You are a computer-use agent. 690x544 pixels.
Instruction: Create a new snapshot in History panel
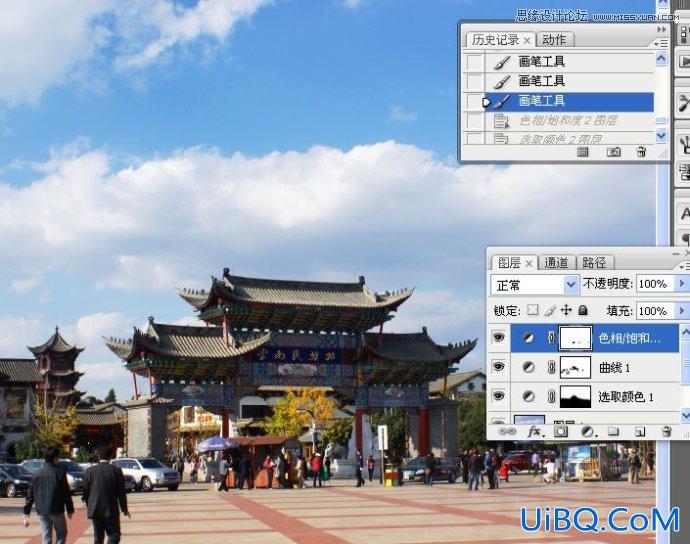(613, 152)
